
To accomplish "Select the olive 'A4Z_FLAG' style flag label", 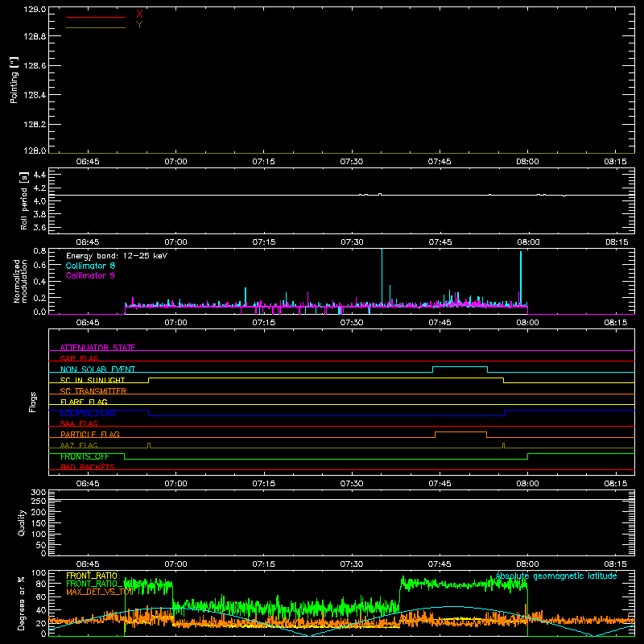I will pyautogui.click(x=79, y=445).
